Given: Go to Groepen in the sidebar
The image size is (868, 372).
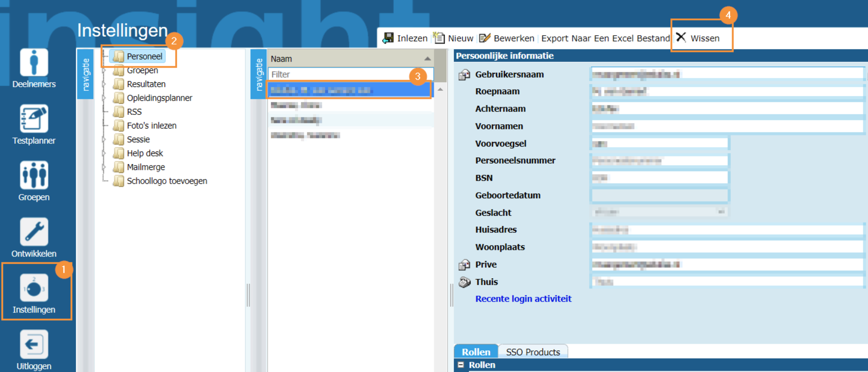Looking at the screenshot, I should pos(34,175).
